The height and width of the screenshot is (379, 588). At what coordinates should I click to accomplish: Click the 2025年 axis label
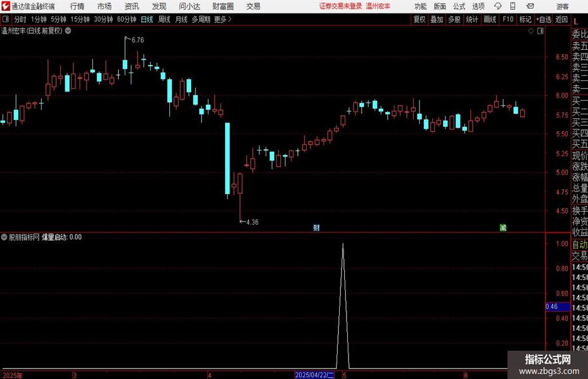point(12,375)
